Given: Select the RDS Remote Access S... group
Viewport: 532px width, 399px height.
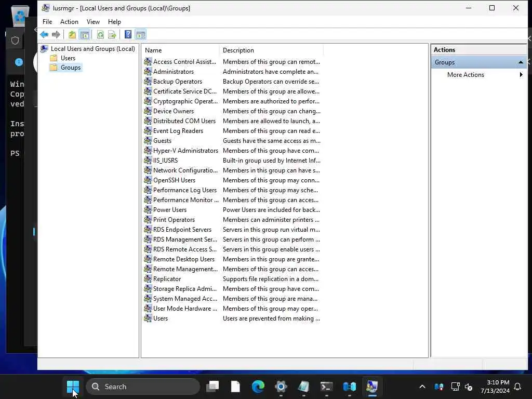Looking at the screenshot, I should [x=184, y=249].
